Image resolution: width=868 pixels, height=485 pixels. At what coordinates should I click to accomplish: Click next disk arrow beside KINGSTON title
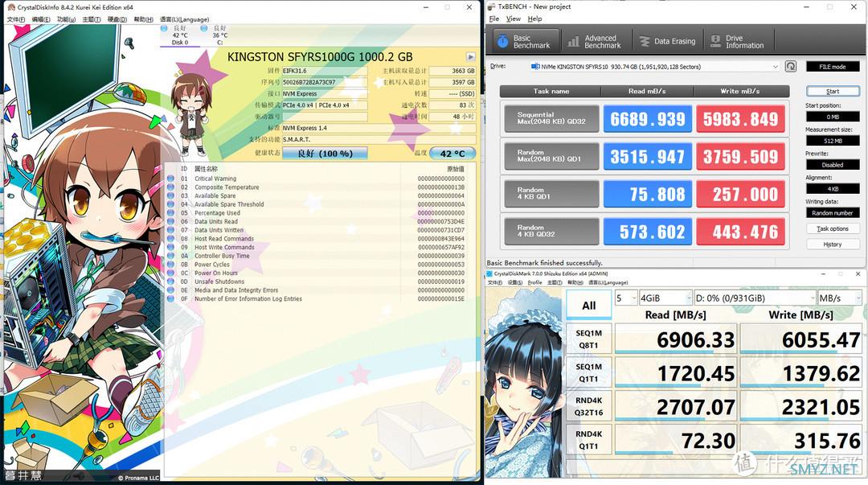(x=470, y=56)
